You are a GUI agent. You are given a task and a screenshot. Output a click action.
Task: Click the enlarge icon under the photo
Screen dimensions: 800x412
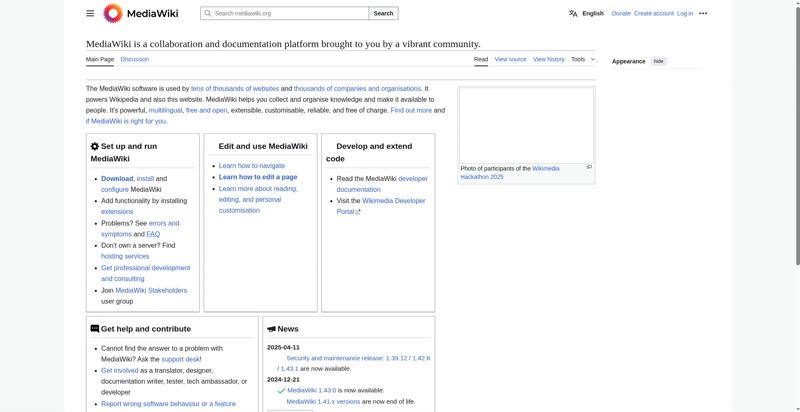(x=589, y=167)
